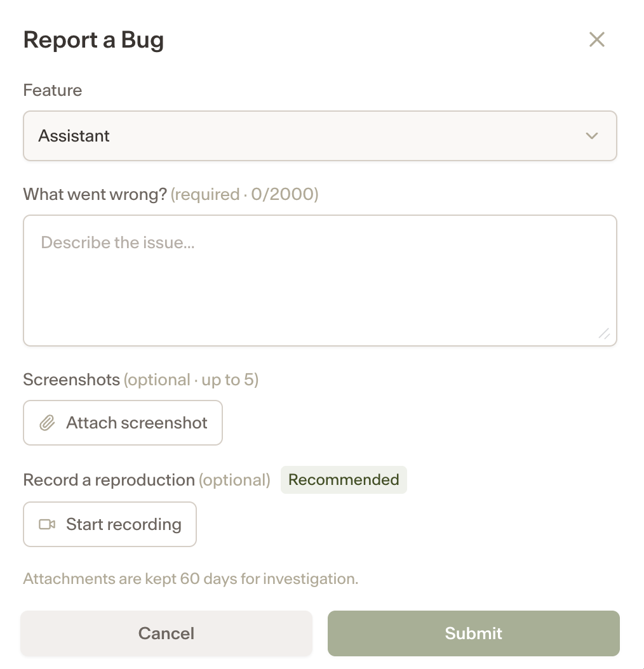This screenshot has height=669, width=644.
Task: Focus the Describe the issue text area
Action: [x=320, y=281]
